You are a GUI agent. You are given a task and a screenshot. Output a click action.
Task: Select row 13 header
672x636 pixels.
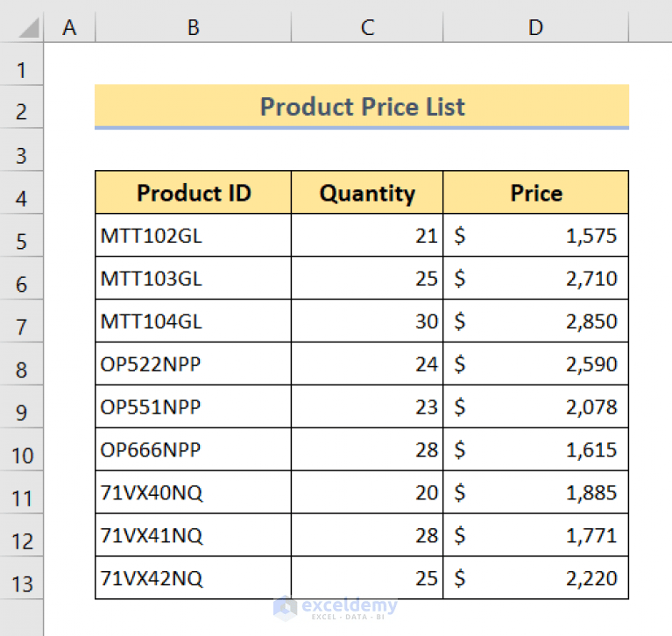pos(21,578)
